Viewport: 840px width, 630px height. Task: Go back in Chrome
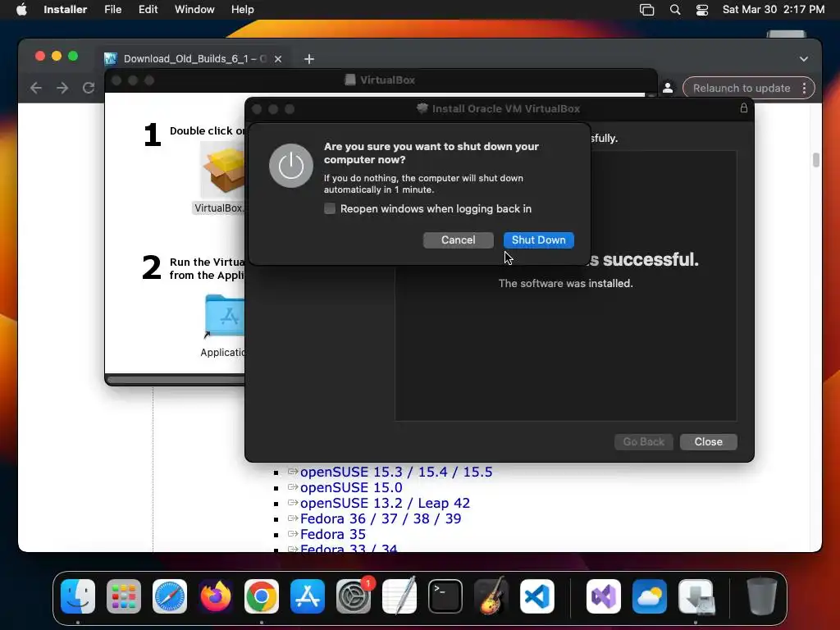tap(36, 88)
